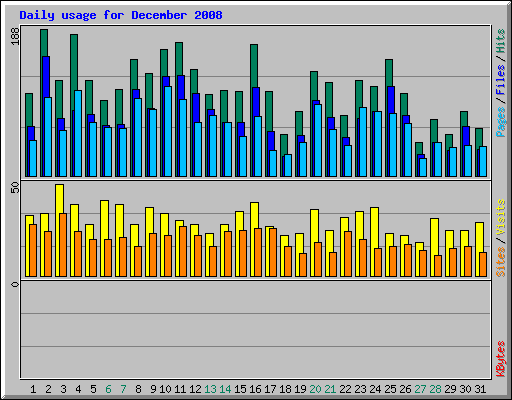512x400 pixels.
Task: Click the x-axis day label '8'
Action: click(138, 389)
